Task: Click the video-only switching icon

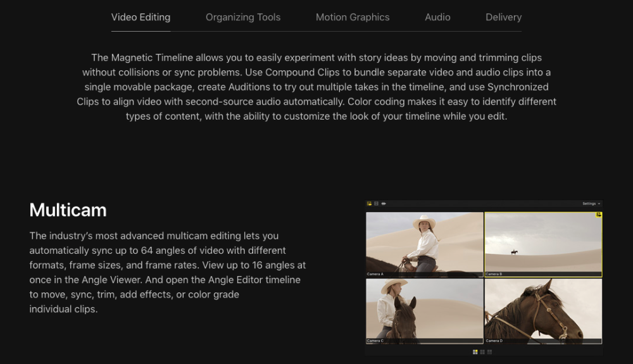Action: pos(376,204)
